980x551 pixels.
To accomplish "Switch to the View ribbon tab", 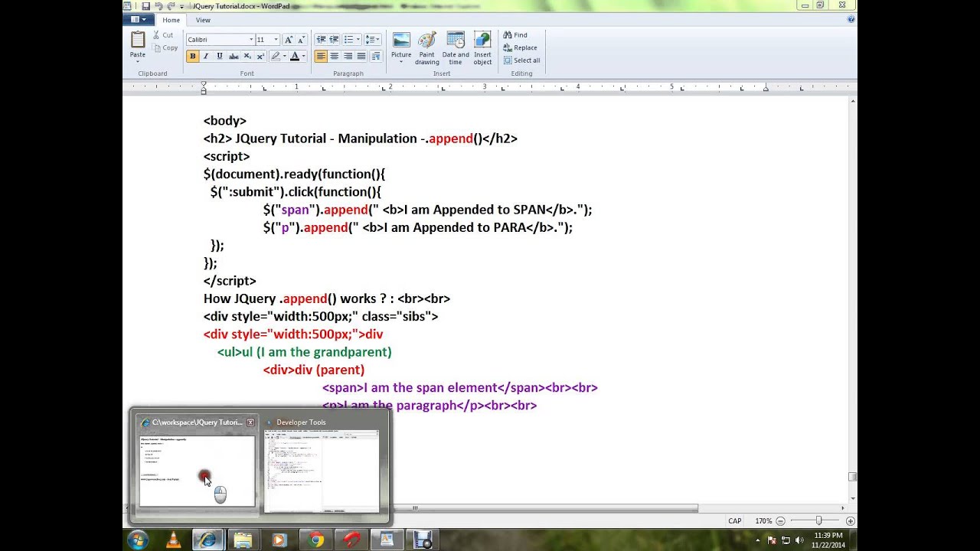I will [203, 20].
